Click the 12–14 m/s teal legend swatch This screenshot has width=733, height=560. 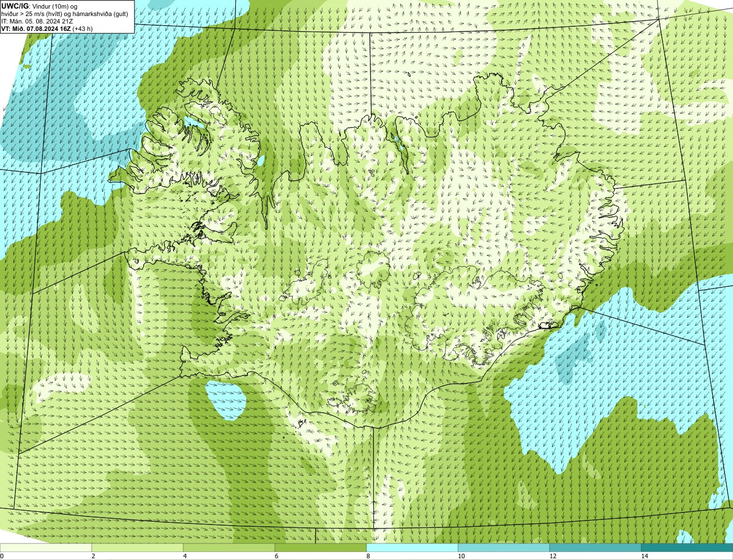[x=596, y=547]
